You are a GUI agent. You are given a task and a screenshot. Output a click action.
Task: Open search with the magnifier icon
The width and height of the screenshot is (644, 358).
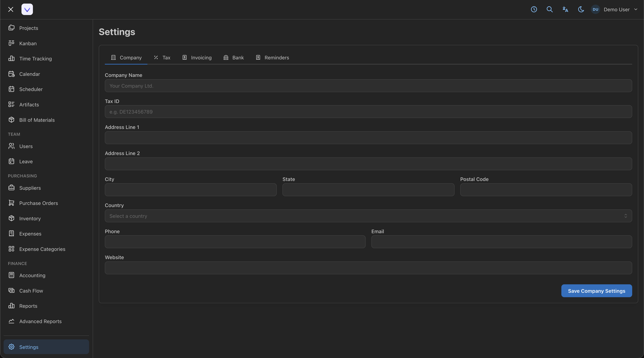click(x=550, y=9)
